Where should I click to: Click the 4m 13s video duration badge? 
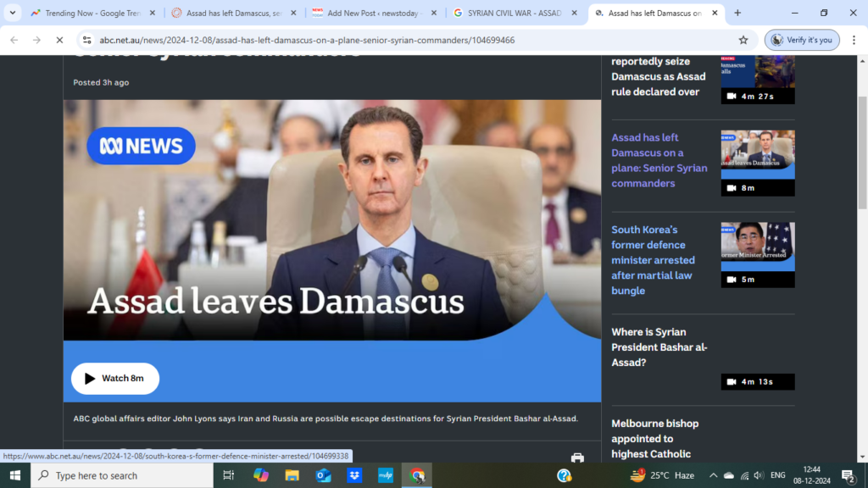758,382
